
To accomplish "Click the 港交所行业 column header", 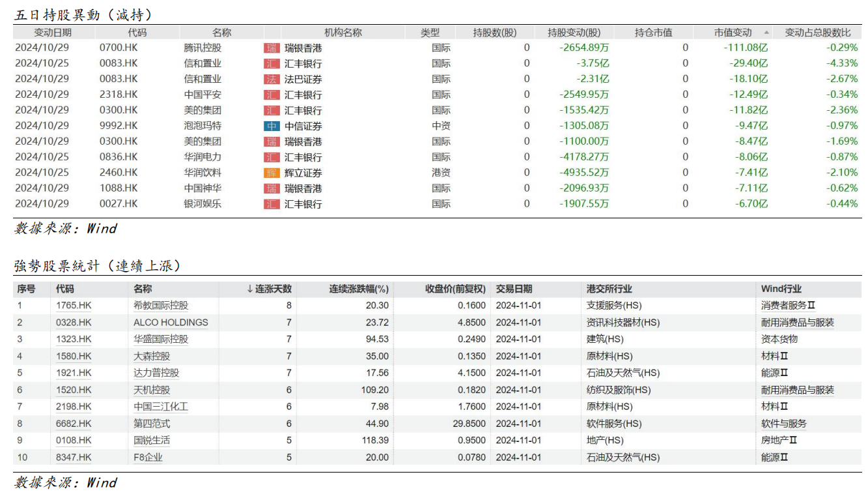I will pos(609,289).
